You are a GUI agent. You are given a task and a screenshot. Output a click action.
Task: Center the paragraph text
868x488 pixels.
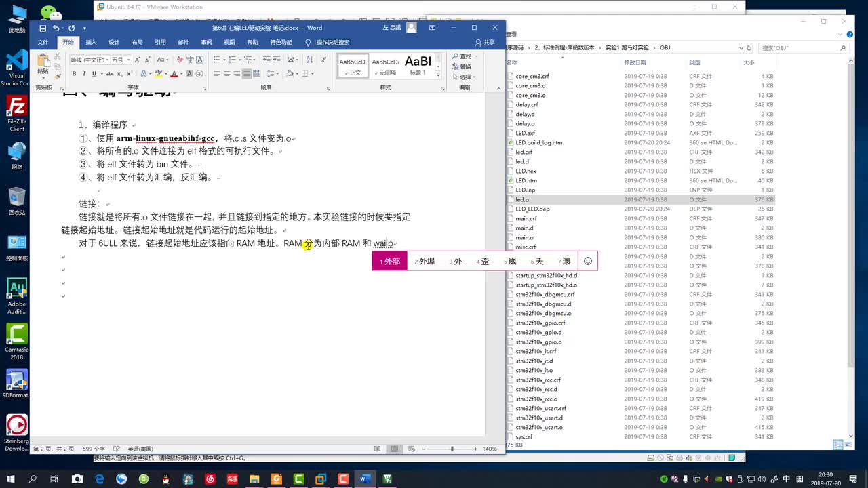[x=226, y=73]
